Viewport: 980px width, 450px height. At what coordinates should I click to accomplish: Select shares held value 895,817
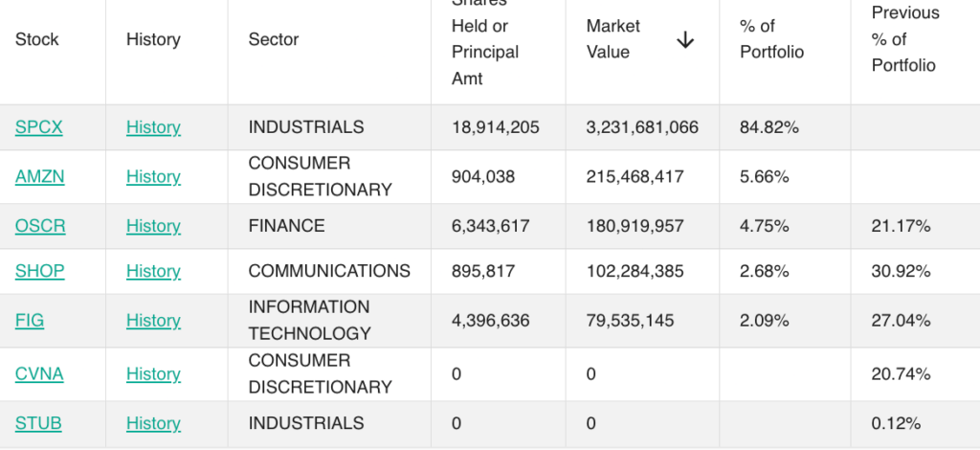[483, 271]
